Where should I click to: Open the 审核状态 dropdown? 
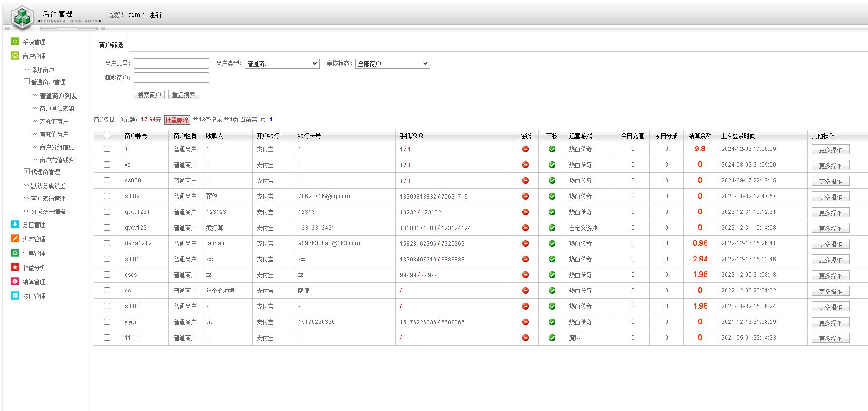click(393, 64)
